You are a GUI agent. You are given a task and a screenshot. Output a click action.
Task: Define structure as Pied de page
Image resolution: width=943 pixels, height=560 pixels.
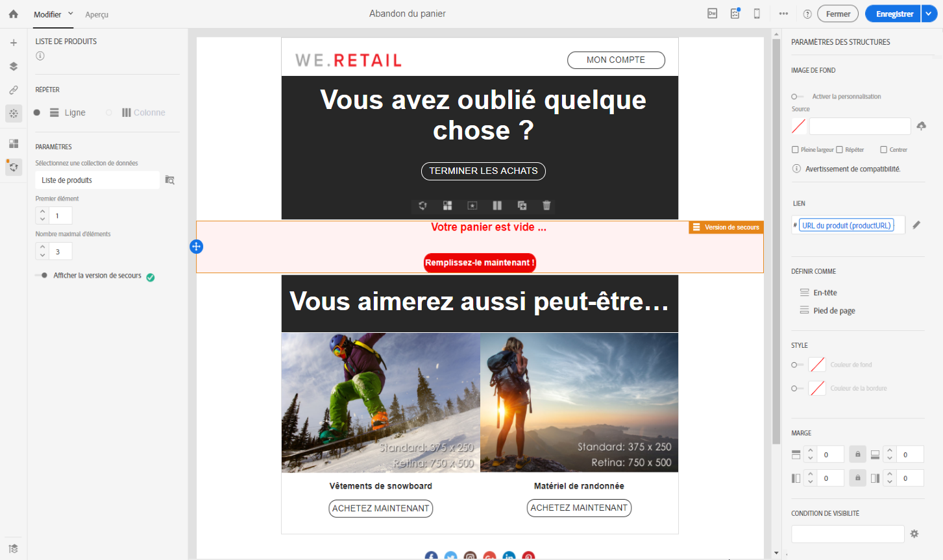(x=827, y=311)
